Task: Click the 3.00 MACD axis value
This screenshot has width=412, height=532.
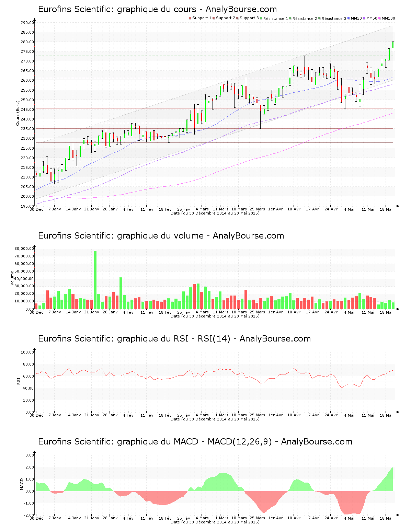Action: coord(30,455)
